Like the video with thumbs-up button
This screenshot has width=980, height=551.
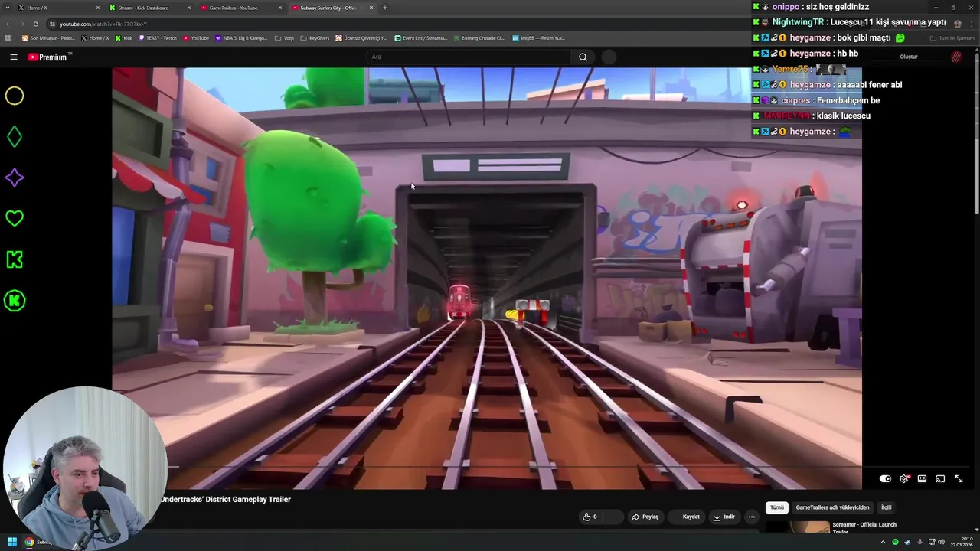(590, 517)
